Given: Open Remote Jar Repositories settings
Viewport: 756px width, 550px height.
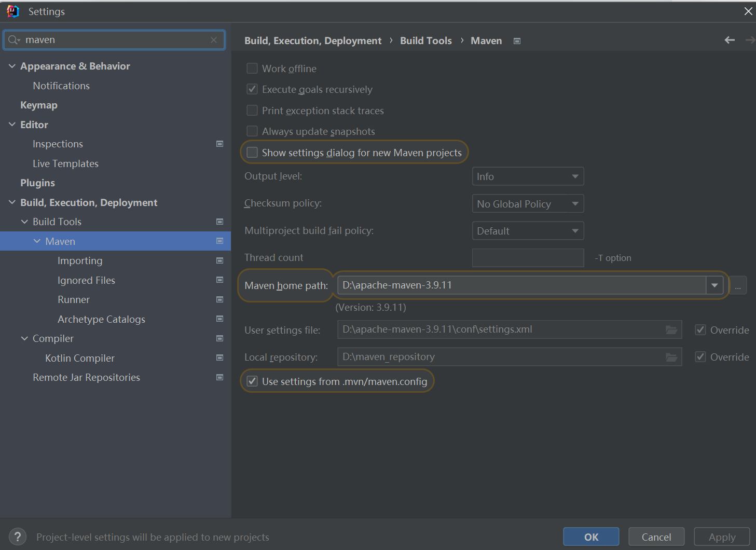Looking at the screenshot, I should pos(86,377).
